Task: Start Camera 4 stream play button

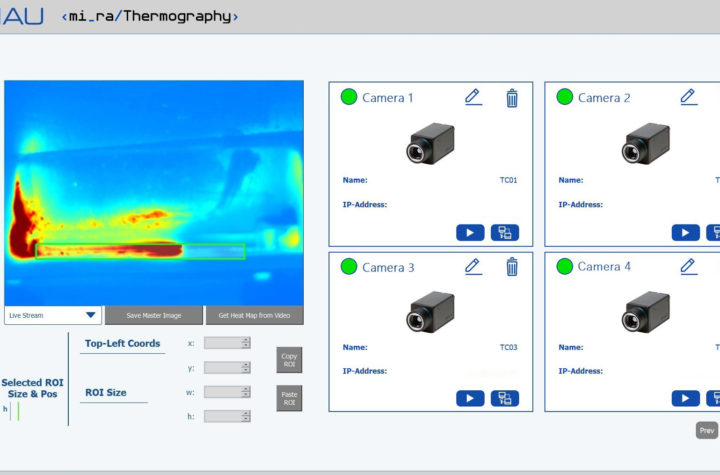Action: (686, 398)
